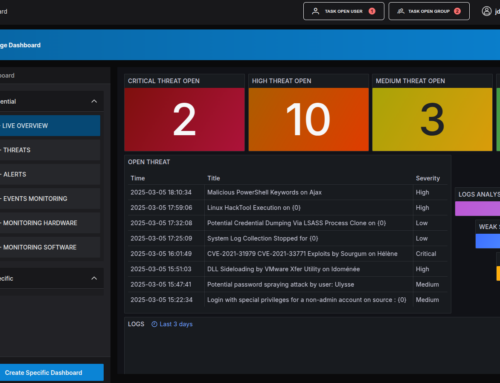Click the red badge on Task Open User
Screen dimensions: 500x383
[x=372, y=11]
